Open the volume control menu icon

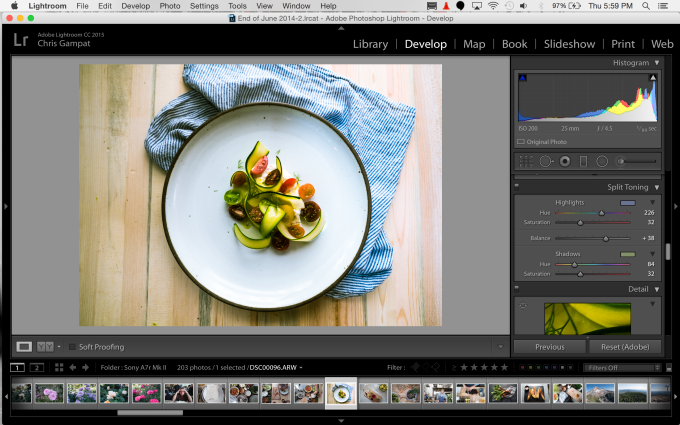523,6
